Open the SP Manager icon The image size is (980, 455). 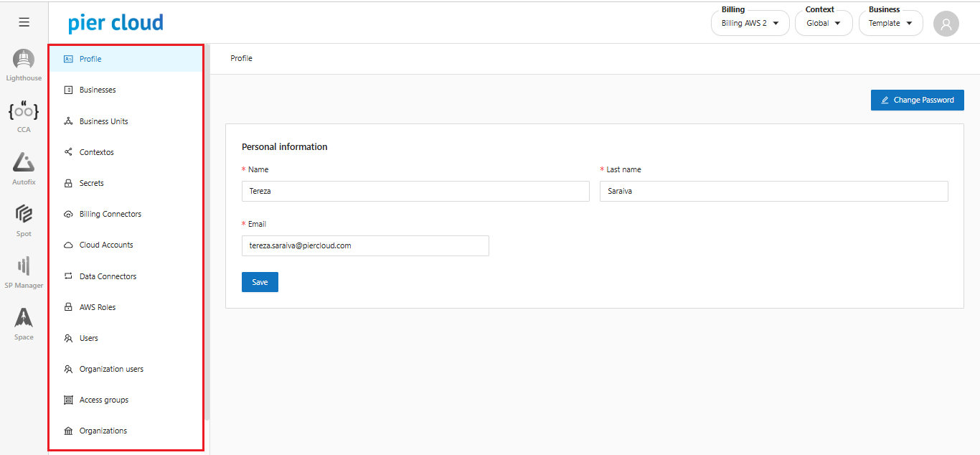click(24, 266)
